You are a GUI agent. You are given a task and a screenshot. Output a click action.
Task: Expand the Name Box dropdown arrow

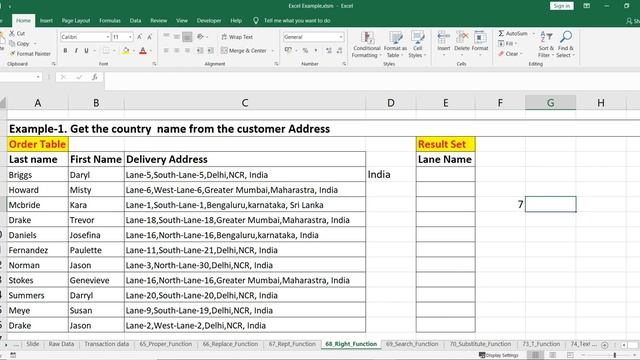[38, 77]
